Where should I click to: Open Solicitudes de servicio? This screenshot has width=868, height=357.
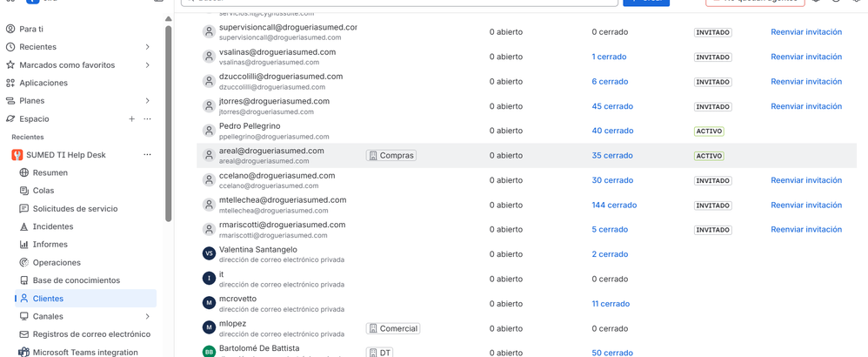point(76,208)
